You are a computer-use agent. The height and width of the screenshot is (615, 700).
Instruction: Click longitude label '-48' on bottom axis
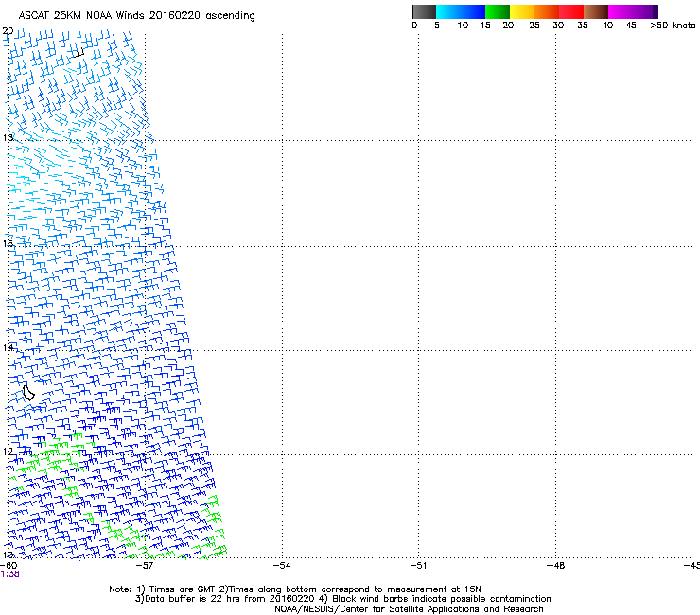[x=555, y=566]
